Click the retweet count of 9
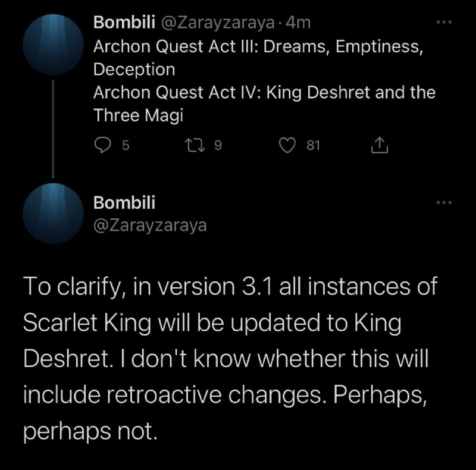476x470 pixels. point(217,145)
